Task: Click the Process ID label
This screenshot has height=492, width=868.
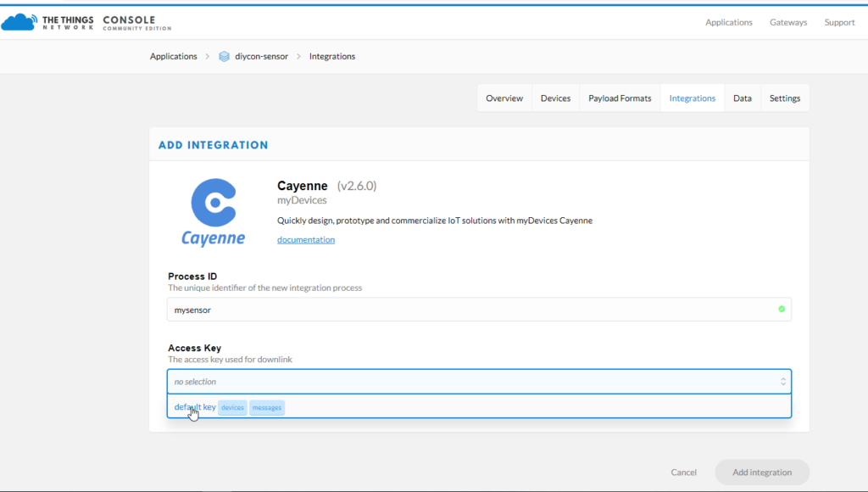Action: (192, 276)
